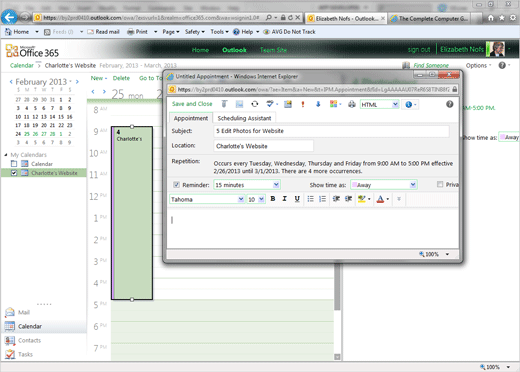Click the recurrence (circular arrows) icon
The height and width of the screenshot is (372, 520).
(255, 104)
